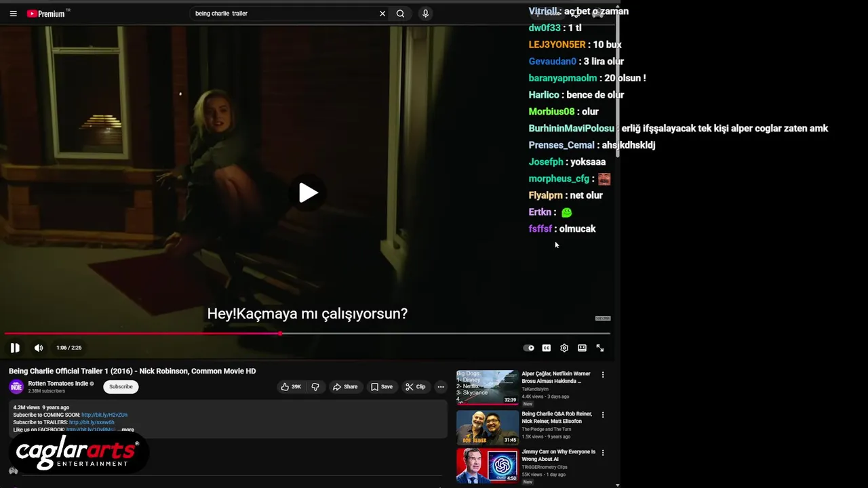Screen dimensions: 868x488
Task: Enter fullscreen mode
Action: pyautogui.click(x=600, y=348)
